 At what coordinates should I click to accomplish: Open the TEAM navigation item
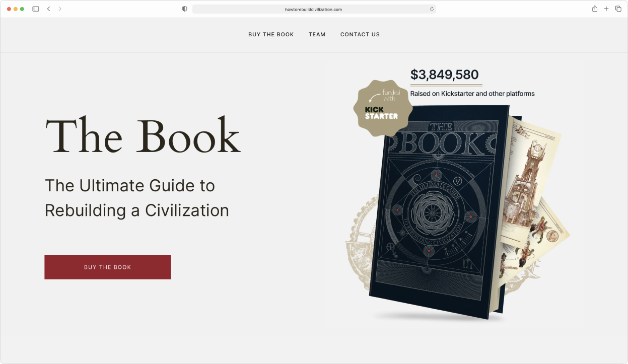click(x=317, y=35)
